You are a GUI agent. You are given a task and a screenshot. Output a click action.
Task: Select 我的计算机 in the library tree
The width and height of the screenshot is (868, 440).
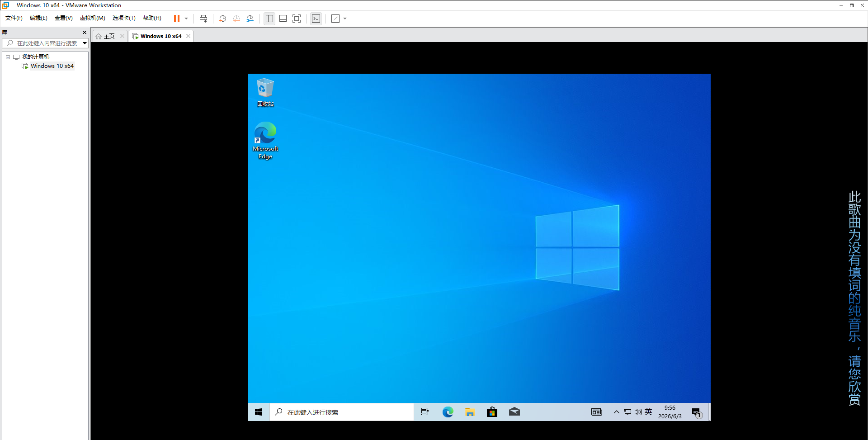[36, 57]
